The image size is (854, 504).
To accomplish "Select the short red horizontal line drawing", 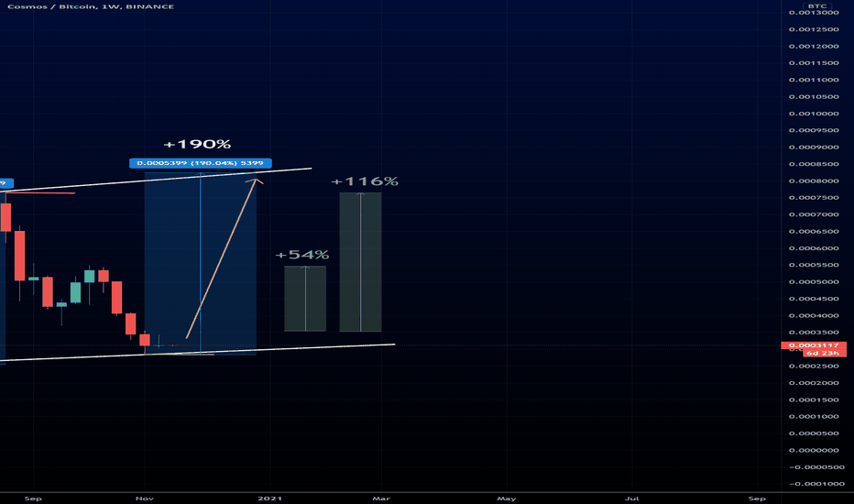I will click(x=41, y=192).
